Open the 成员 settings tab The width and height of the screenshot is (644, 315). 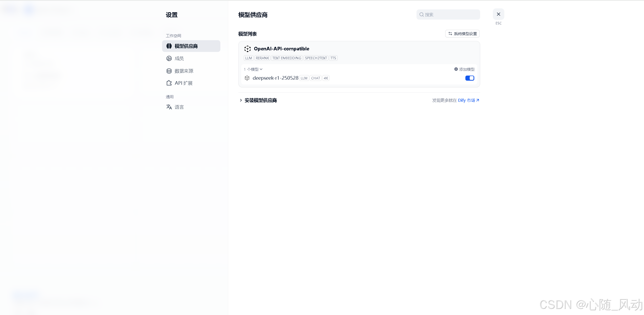pos(179,59)
